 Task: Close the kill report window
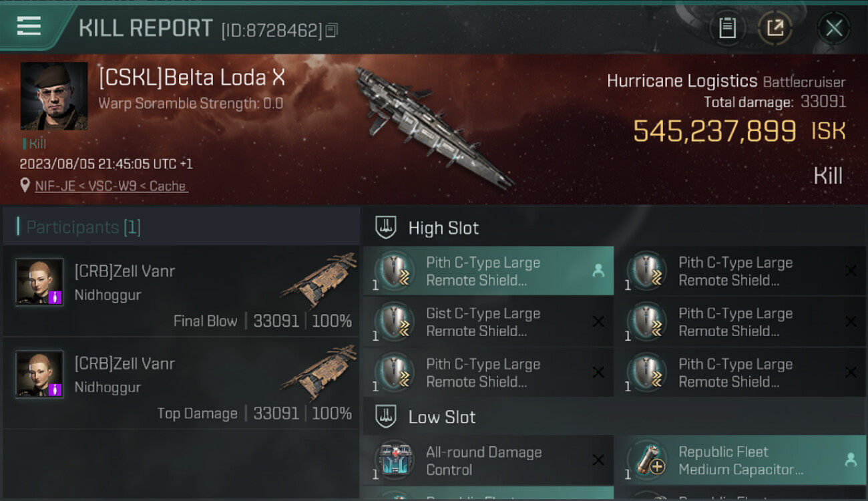(x=834, y=28)
